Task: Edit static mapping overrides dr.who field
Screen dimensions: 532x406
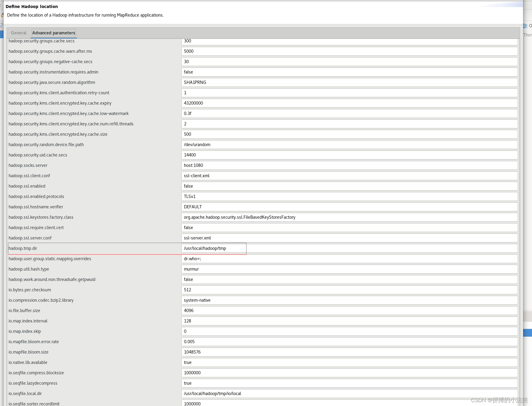Action: [350, 259]
